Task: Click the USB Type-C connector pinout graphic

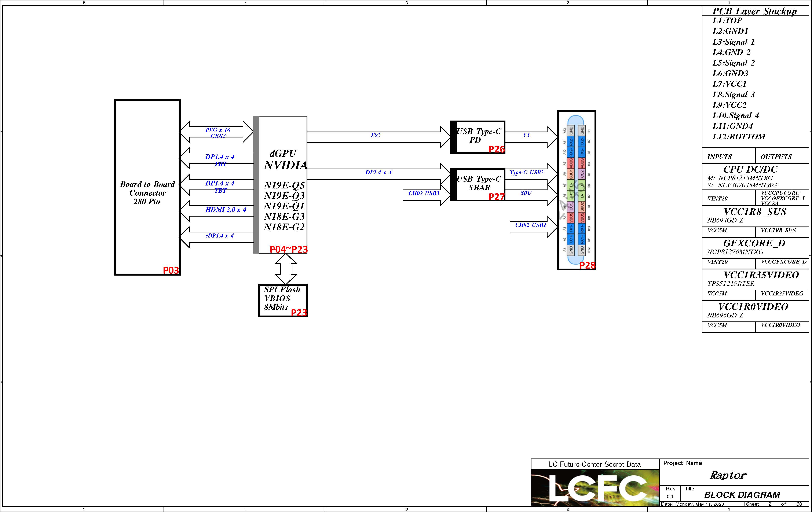Action: pos(576,190)
